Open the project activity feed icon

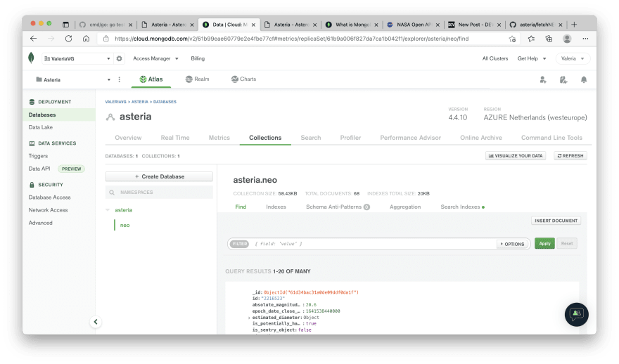pos(563,79)
